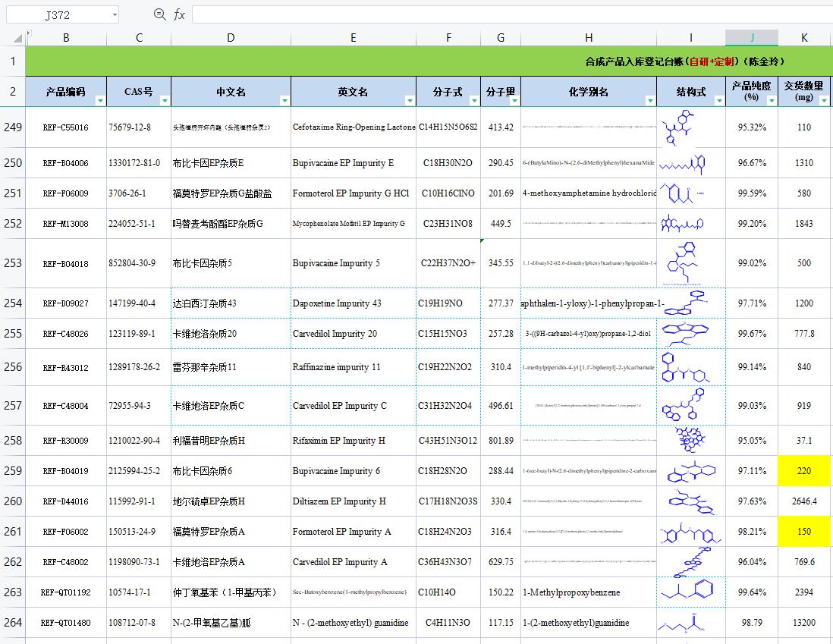Click the structure image for Carvedilol EP Impurity C

[x=684, y=405]
